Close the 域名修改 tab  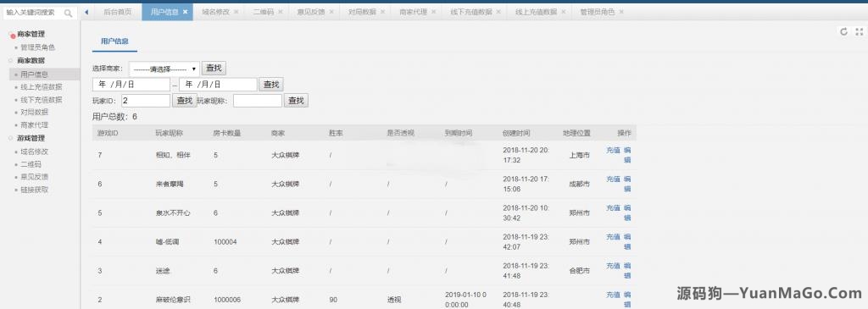pos(236,12)
